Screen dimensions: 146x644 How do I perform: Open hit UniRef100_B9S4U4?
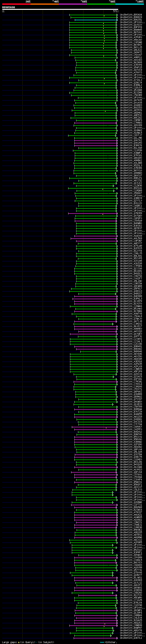coord(131,15)
